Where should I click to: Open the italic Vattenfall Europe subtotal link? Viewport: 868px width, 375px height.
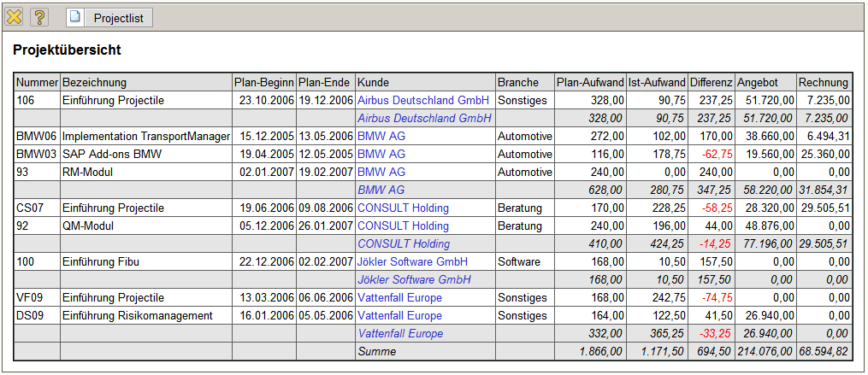400,333
